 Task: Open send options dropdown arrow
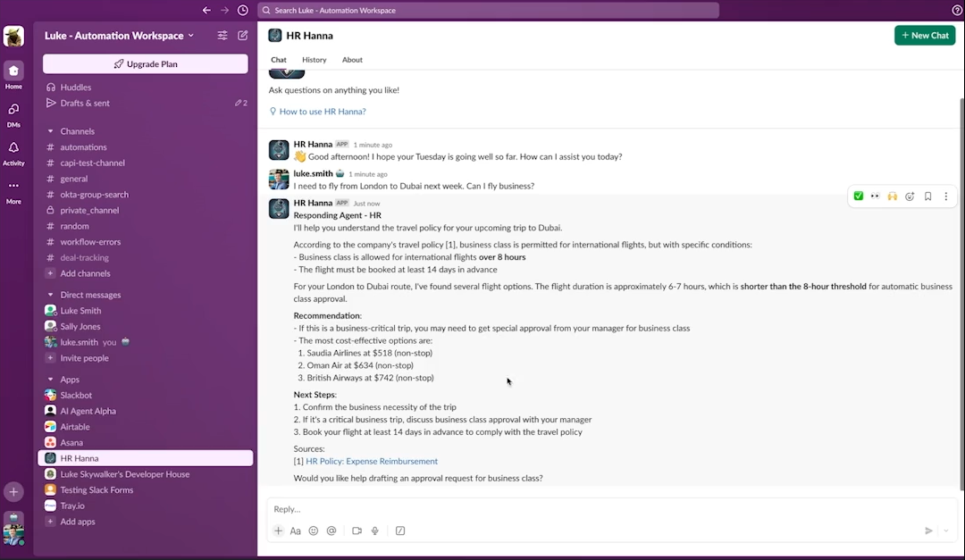946,531
